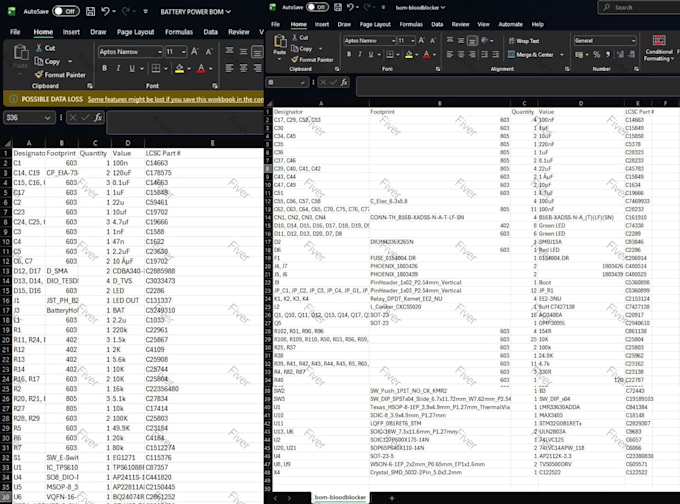This screenshot has width=680, height=504.
Task: Click formula bar in right window
Action: click(518, 86)
